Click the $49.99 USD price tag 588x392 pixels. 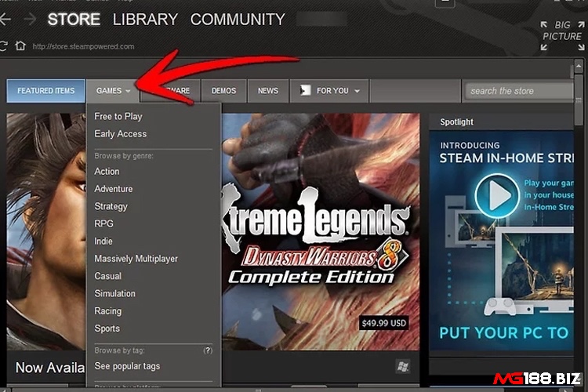383,323
